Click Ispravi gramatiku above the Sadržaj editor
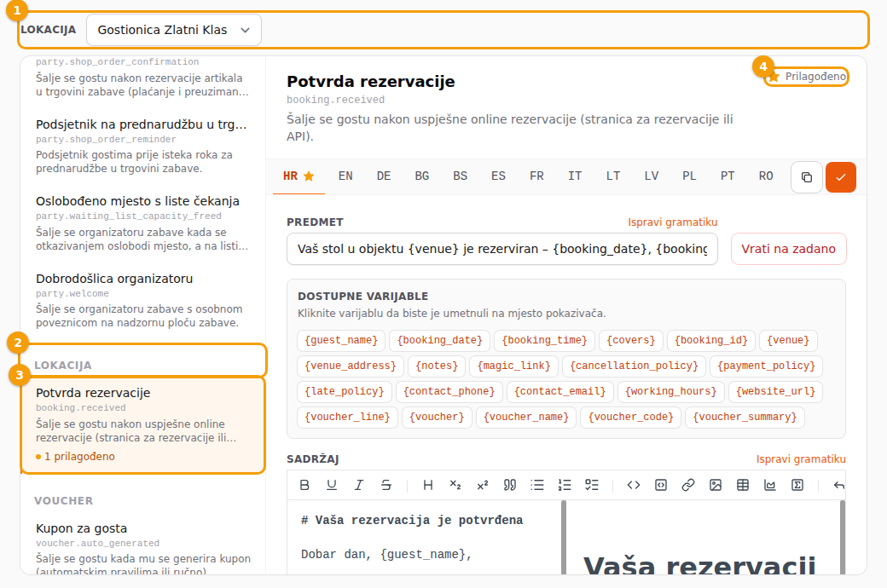Screen dimensions: 887x588 (x=801, y=459)
